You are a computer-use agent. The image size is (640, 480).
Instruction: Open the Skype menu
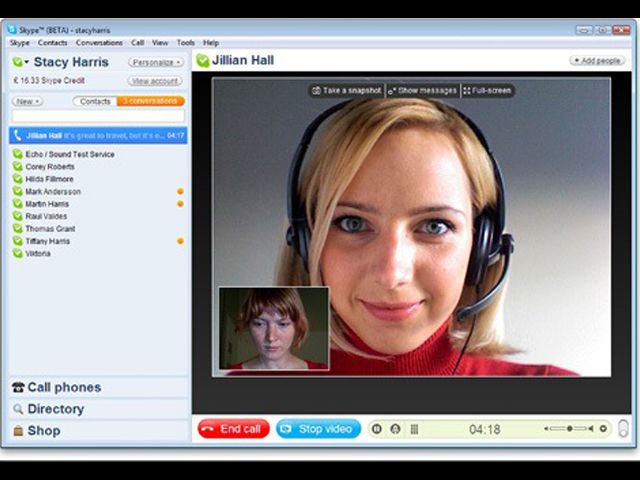pos(19,43)
